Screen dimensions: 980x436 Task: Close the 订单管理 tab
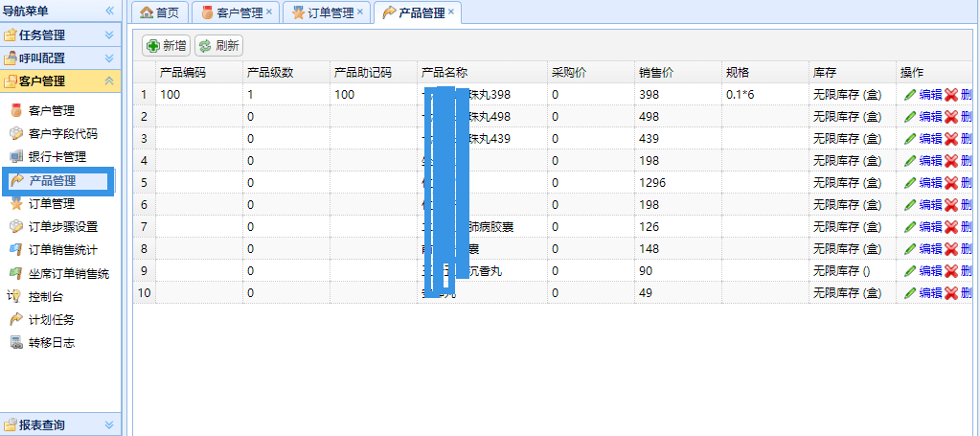coord(359,12)
